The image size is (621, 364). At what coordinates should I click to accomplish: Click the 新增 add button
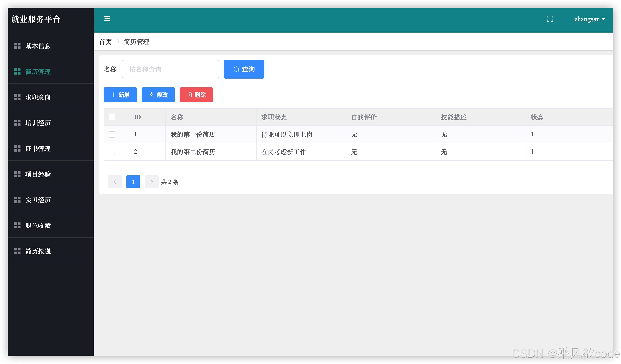[120, 95]
